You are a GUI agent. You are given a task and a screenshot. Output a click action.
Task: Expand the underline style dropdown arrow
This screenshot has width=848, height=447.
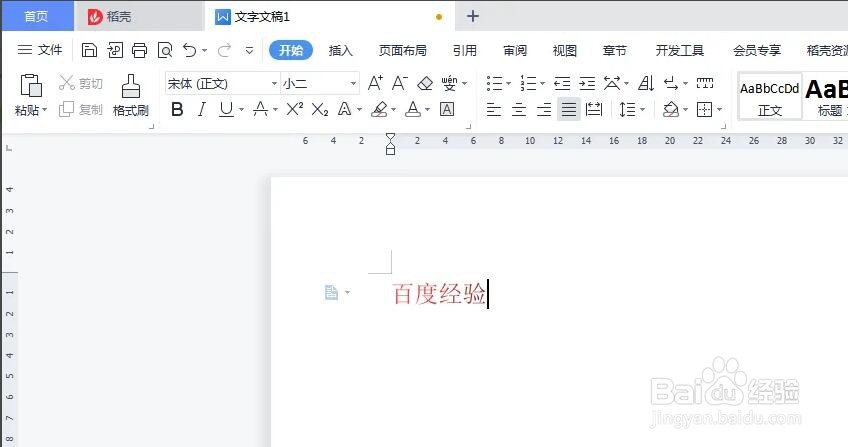pyautogui.click(x=241, y=110)
